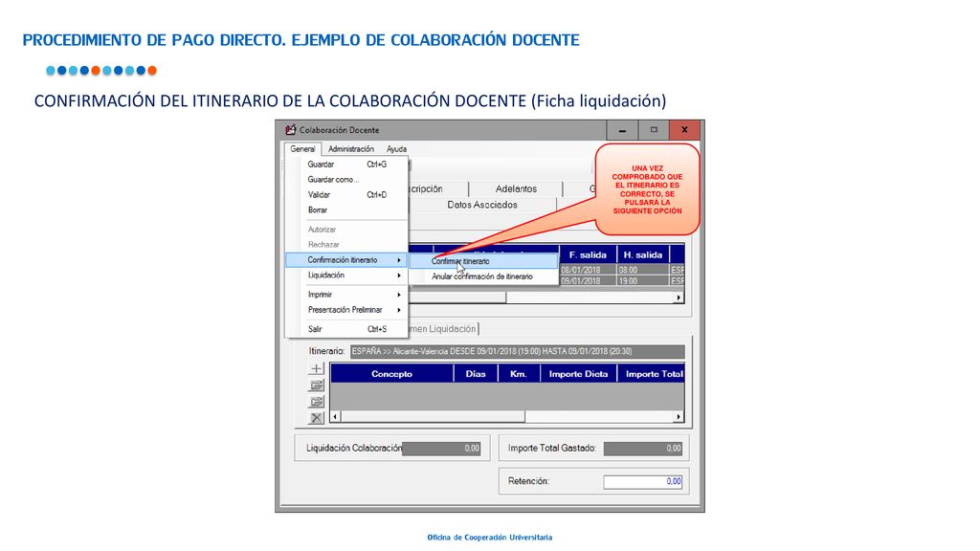Click the 19:00 departure time cell
This screenshot has height=551, width=980.
pyautogui.click(x=642, y=281)
